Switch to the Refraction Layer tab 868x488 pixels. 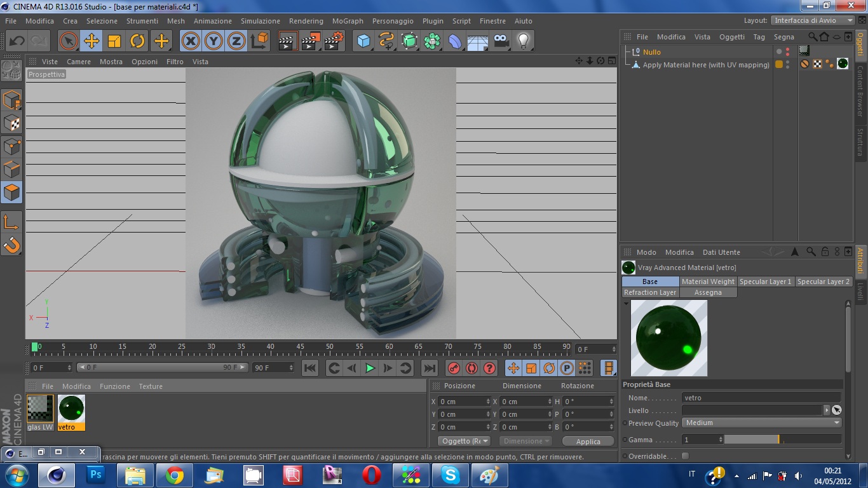tap(650, 292)
